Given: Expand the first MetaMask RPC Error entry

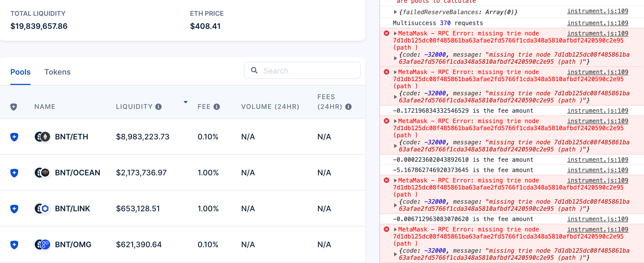Looking at the screenshot, I should tap(395, 33).
